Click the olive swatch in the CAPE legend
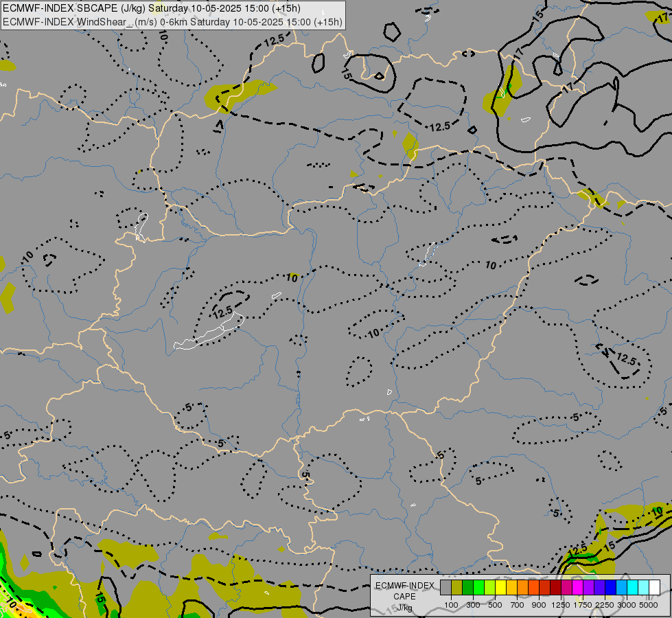The height and width of the screenshot is (618, 672). [457, 588]
